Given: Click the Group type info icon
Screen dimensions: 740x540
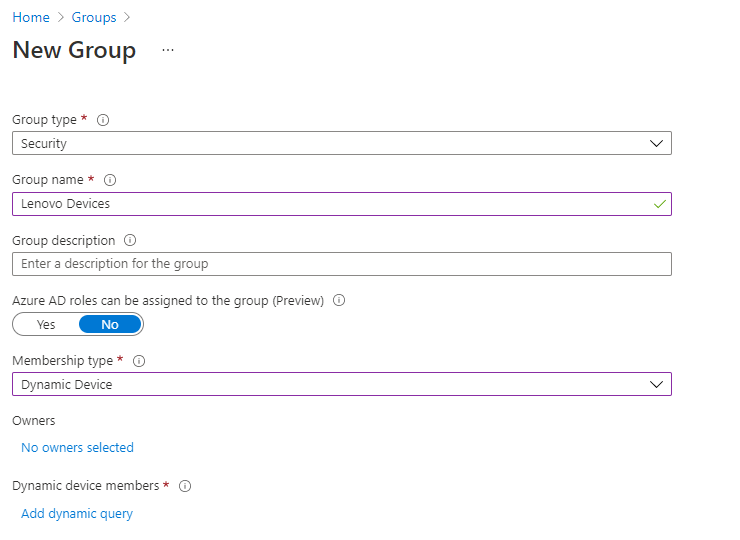Looking at the screenshot, I should click(x=103, y=120).
